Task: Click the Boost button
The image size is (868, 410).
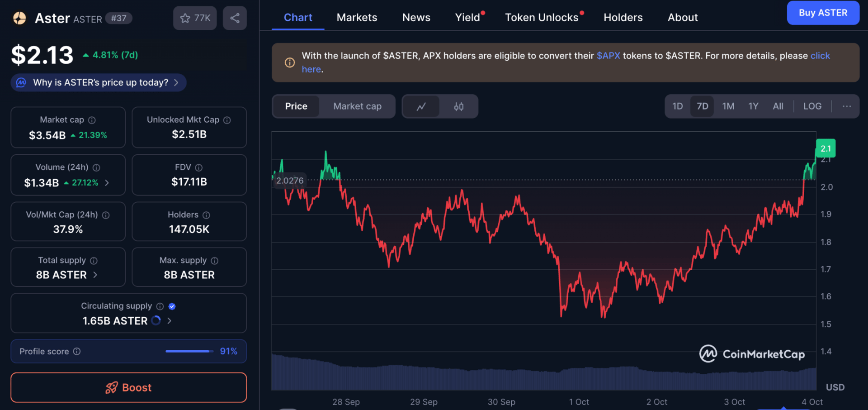Action: (x=129, y=387)
